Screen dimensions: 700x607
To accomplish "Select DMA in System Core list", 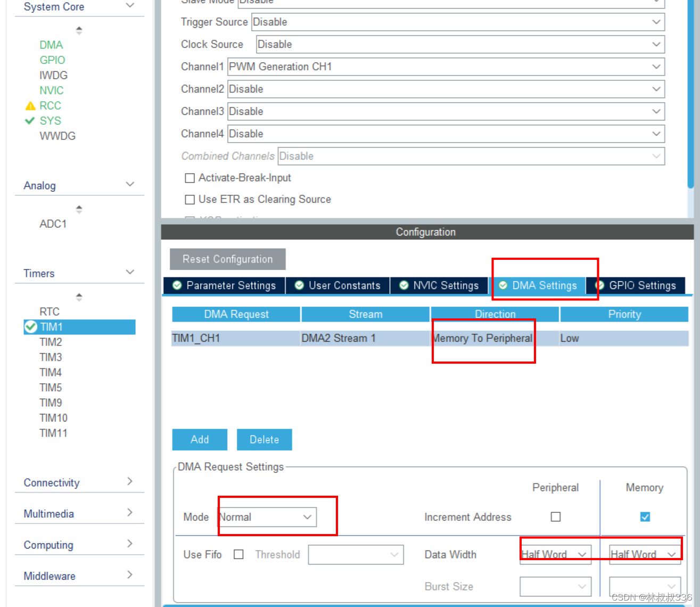I will click(51, 45).
